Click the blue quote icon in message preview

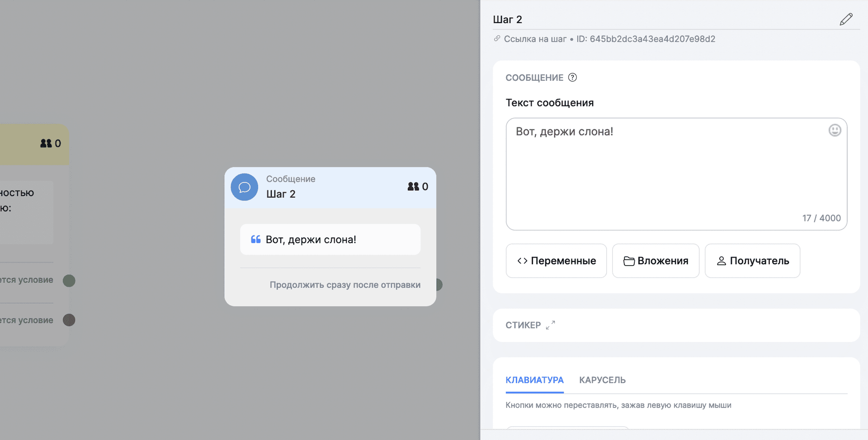click(x=256, y=239)
